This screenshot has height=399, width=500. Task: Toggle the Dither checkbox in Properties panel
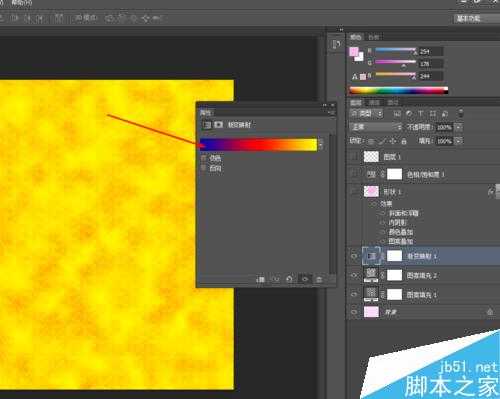click(204, 158)
